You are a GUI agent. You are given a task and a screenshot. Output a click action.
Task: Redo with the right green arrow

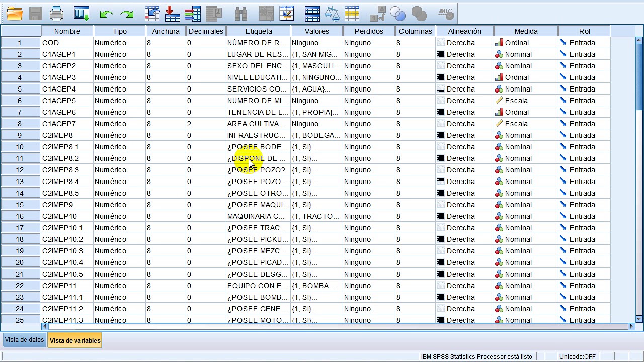pos(127,14)
